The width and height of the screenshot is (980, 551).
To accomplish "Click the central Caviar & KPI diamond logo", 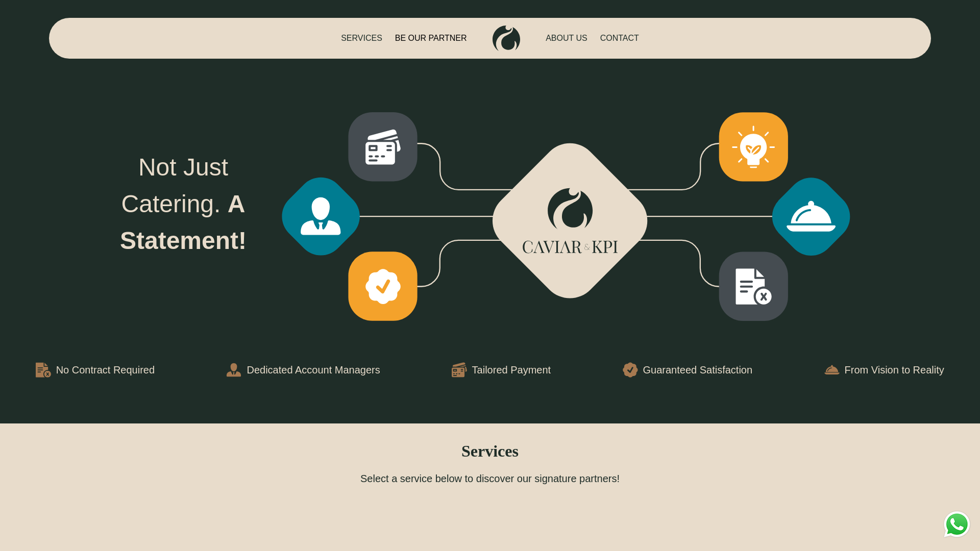I will click(x=570, y=220).
